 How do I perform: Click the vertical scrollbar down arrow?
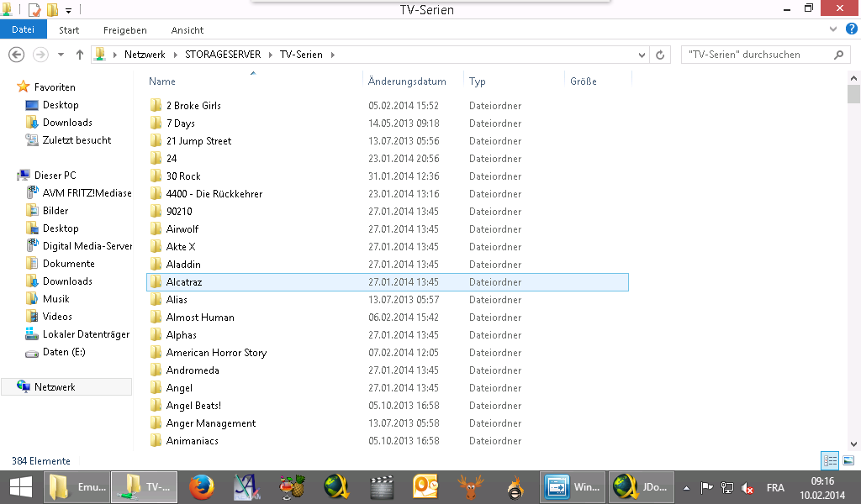click(x=853, y=444)
